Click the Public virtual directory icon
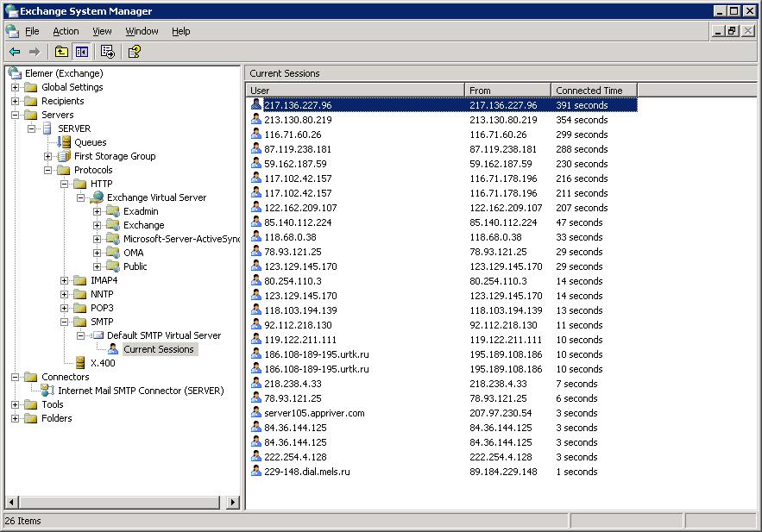This screenshot has width=762, height=532. pos(113,266)
